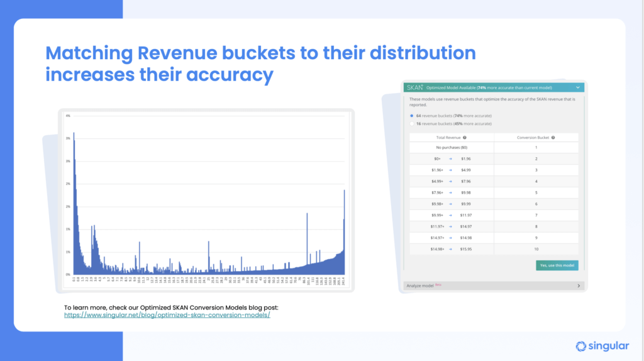
Task: Click the arrow in the $14.97+ row
Action: tap(450, 238)
